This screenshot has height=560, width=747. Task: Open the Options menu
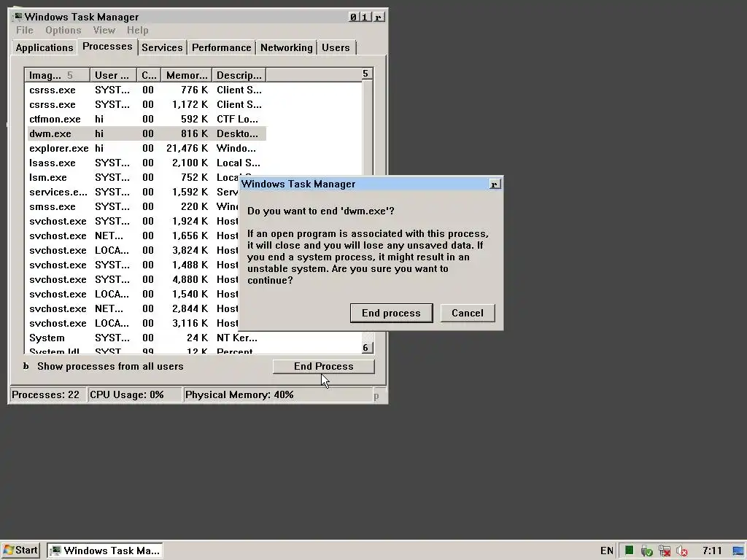point(63,30)
